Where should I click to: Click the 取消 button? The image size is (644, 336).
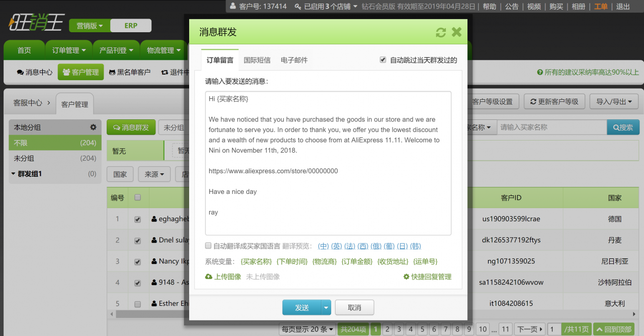tap(354, 307)
